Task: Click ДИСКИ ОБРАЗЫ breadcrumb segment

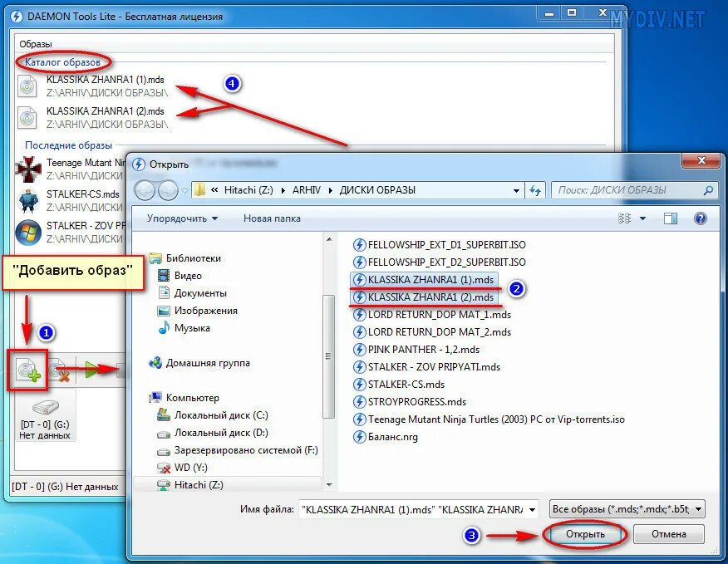Action: pyautogui.click(x=377, y=190)
